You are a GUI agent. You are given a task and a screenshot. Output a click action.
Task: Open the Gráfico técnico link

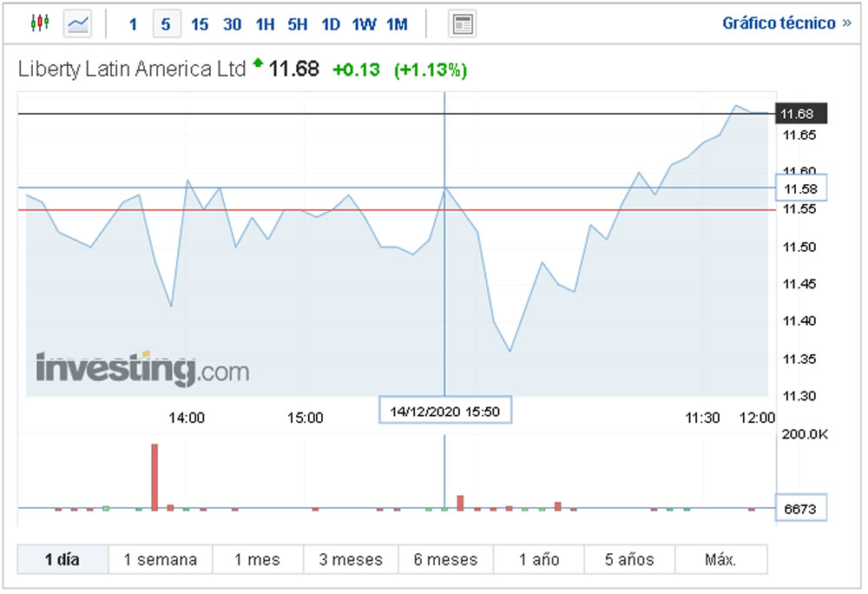(x=786, y=23)
